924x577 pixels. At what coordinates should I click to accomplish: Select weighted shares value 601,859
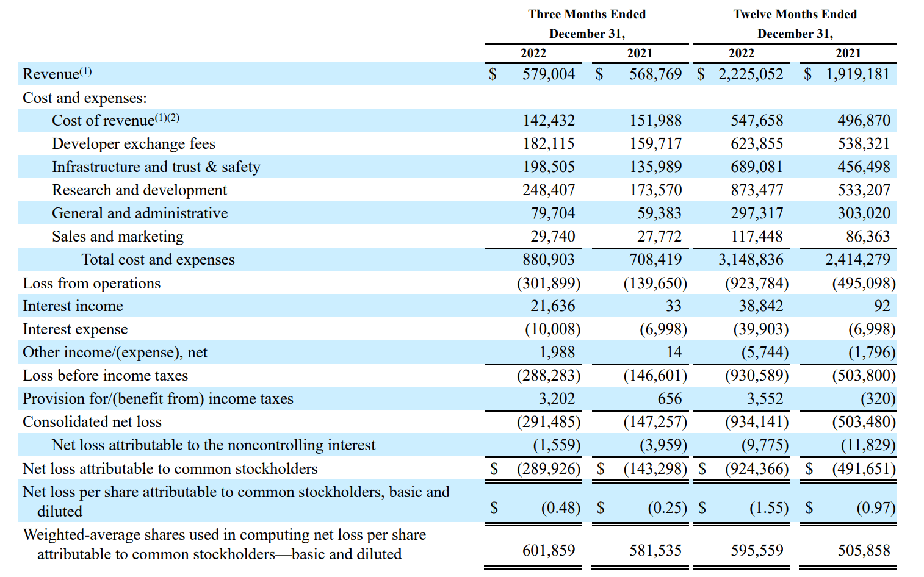pyautogui.click(x=549, y=551)
